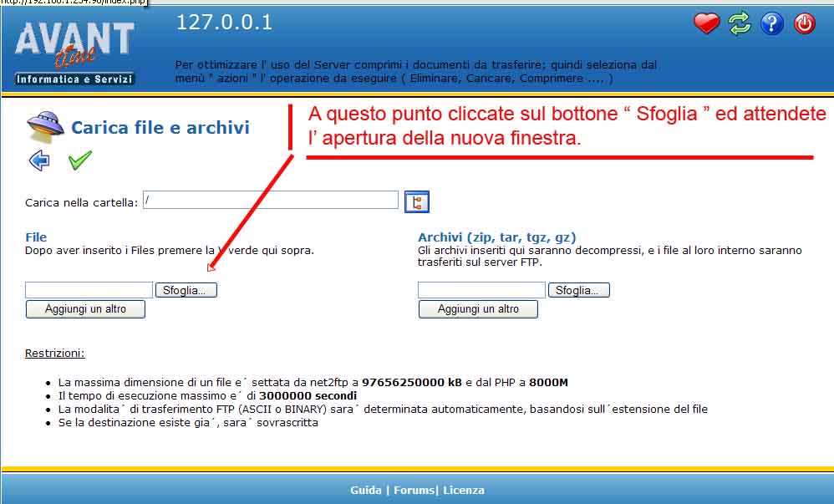The image size is (834, 504).
Task: Go back using the blue arrow icon
Action: 39,161
